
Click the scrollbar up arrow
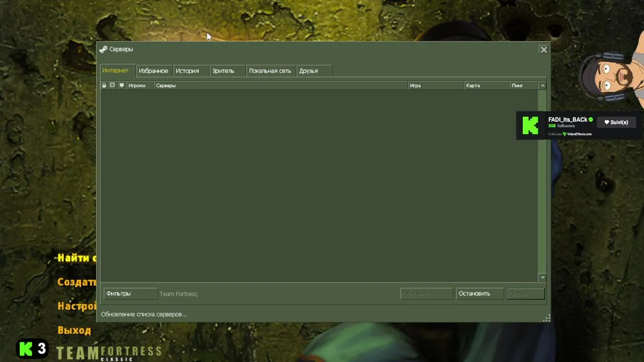(542, 85)
